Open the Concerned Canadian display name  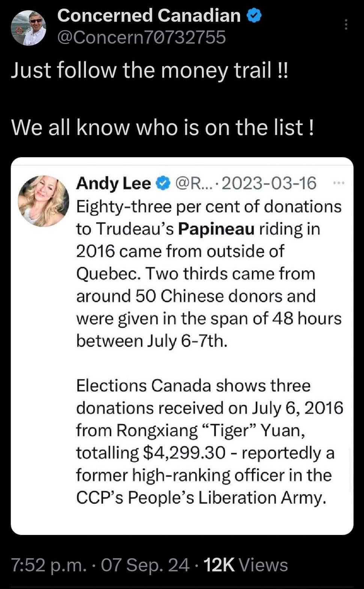tap(149, 16)
